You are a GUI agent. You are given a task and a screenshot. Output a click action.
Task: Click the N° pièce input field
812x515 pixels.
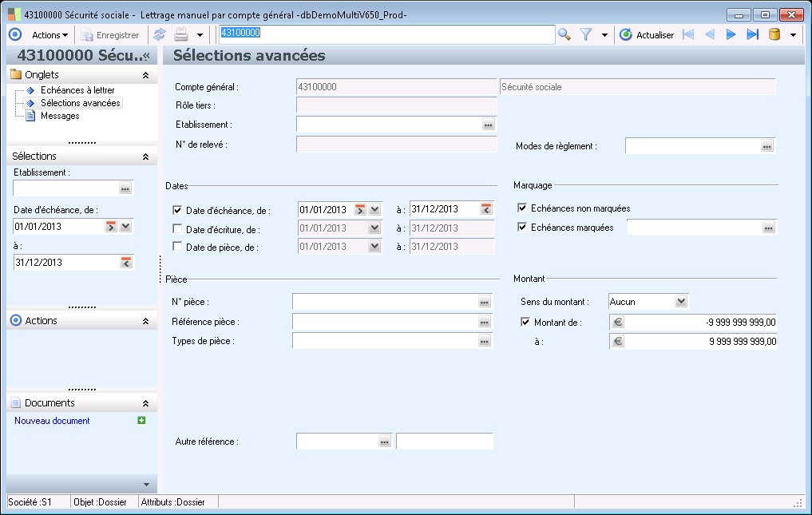click(384, 301)
